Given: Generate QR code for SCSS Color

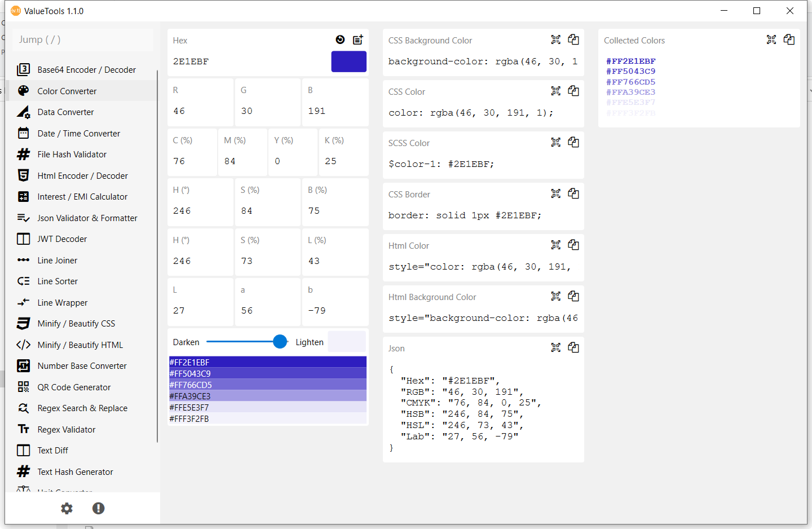Looking at the screenshot, I should click(x=556, y=142).
